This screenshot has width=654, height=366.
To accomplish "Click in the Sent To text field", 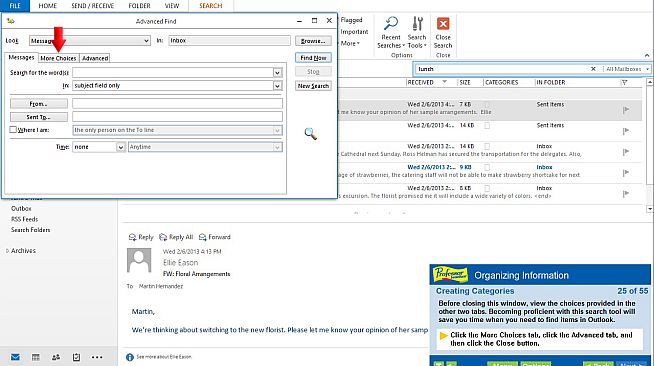I will [x=177, y=117].
